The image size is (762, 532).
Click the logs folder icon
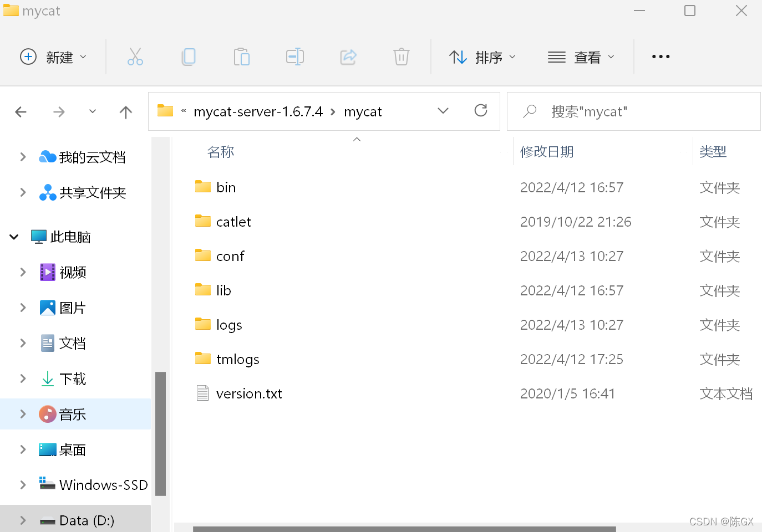pyautogui.click(x=203, y=324)
